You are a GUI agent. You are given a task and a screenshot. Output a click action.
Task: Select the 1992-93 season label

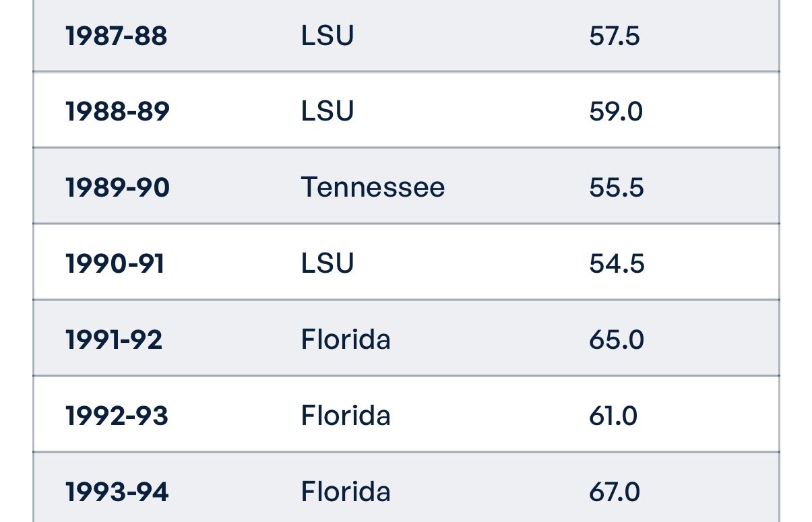(x=117, y=416)
